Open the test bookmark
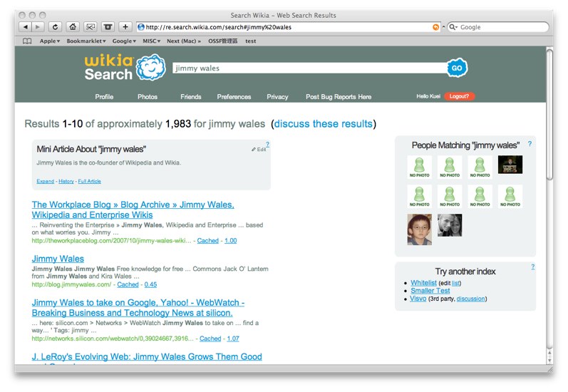The height and width of the screenshot is (392, 568). pos(251,41)
